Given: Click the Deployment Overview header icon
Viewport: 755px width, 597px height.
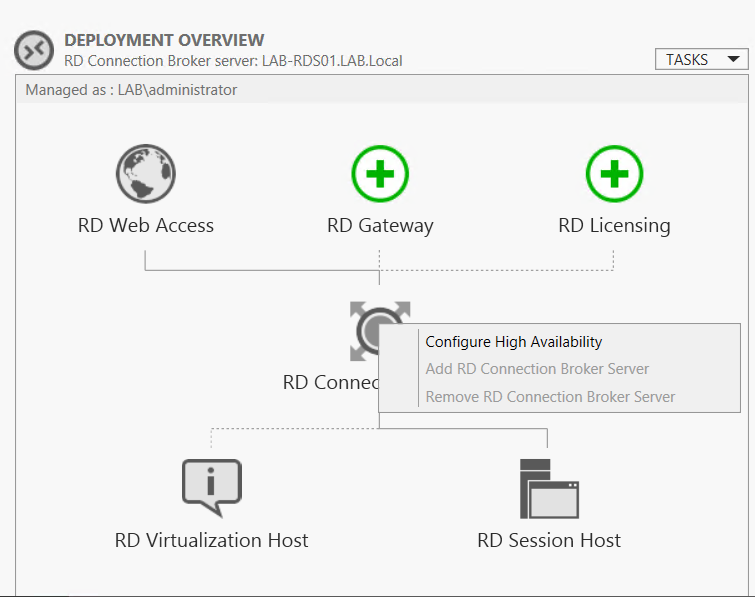Looking at the screenshot, I should click(x=34, y=50).
